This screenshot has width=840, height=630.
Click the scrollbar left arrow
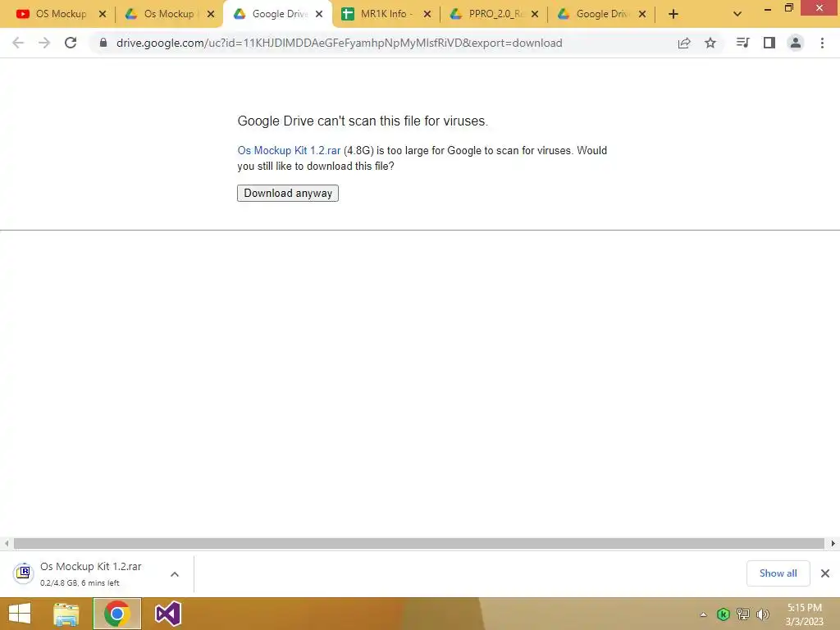coord(7,543)
